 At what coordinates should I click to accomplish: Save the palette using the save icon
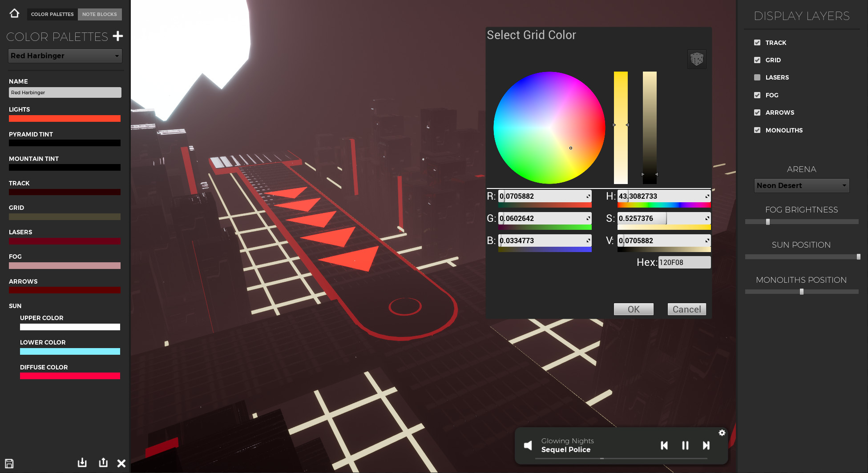[x=8, y=463]
